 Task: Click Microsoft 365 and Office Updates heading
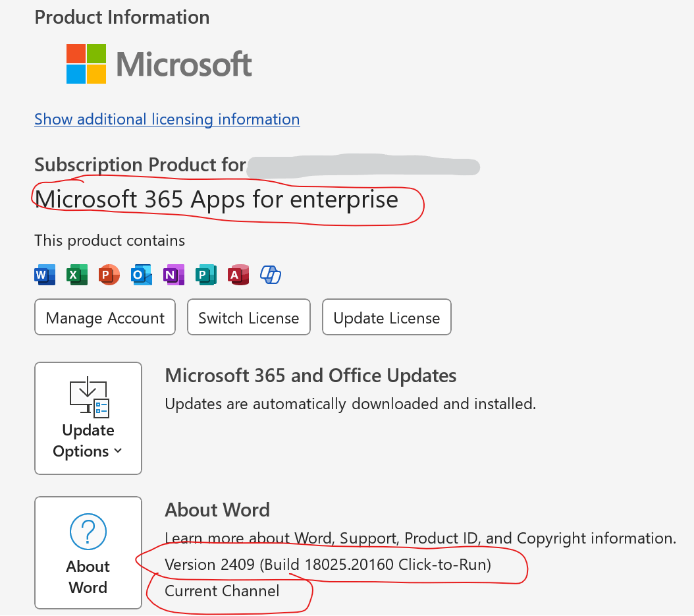[x=311, y=376]
